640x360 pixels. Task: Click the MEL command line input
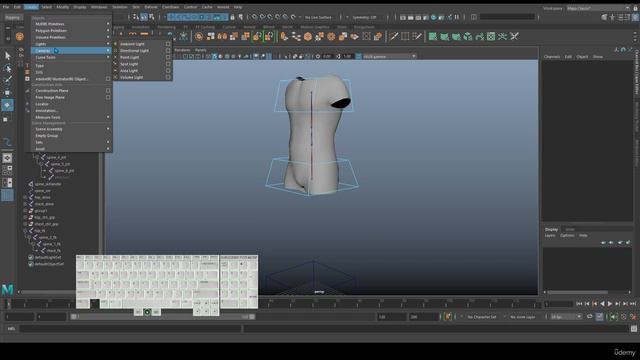click(x=131, y=329)
